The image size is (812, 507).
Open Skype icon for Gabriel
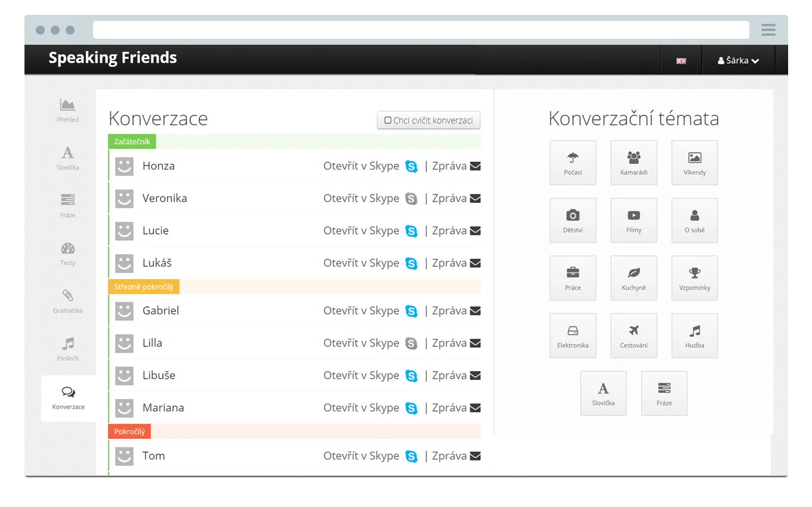411,311
